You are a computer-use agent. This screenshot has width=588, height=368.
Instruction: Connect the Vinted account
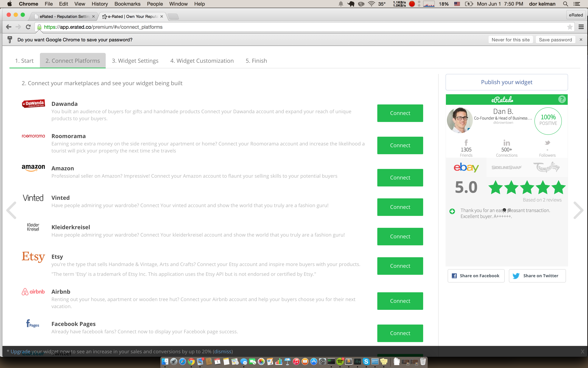[400, 207]
